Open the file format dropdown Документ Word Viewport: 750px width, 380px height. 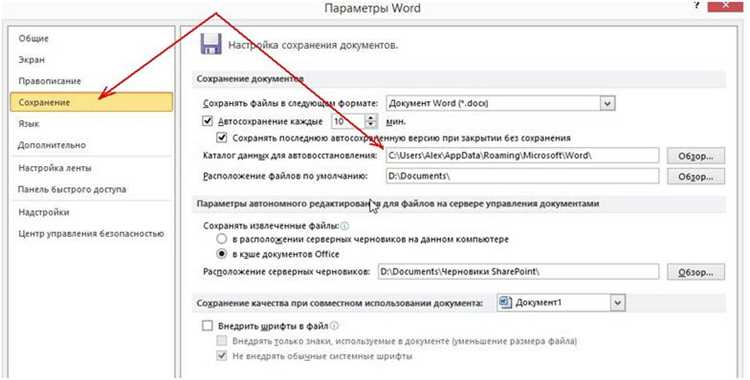[x=607, y=103]
